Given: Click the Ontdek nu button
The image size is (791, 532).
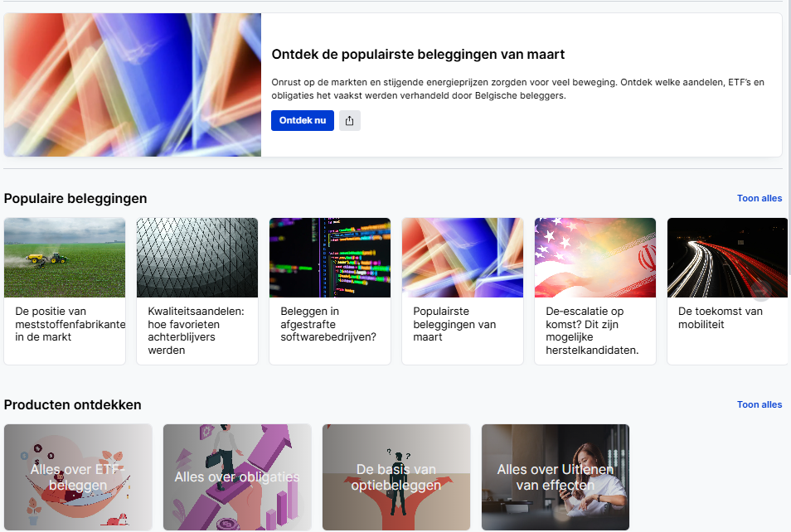Looking at the screenshot, I should (x=302, y=120).
